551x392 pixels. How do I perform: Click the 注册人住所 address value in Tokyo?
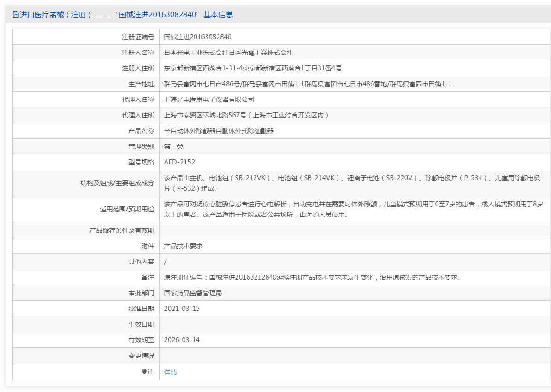point(253,68)
